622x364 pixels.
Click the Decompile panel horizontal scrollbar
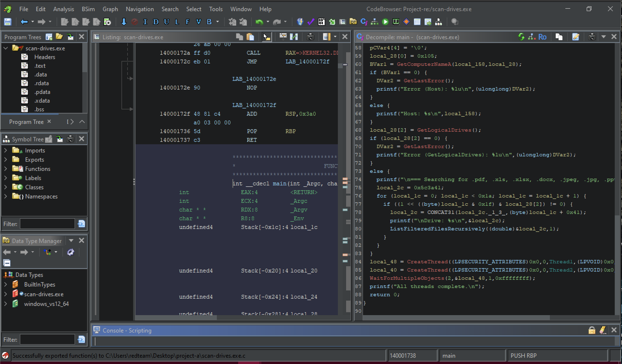457,317
